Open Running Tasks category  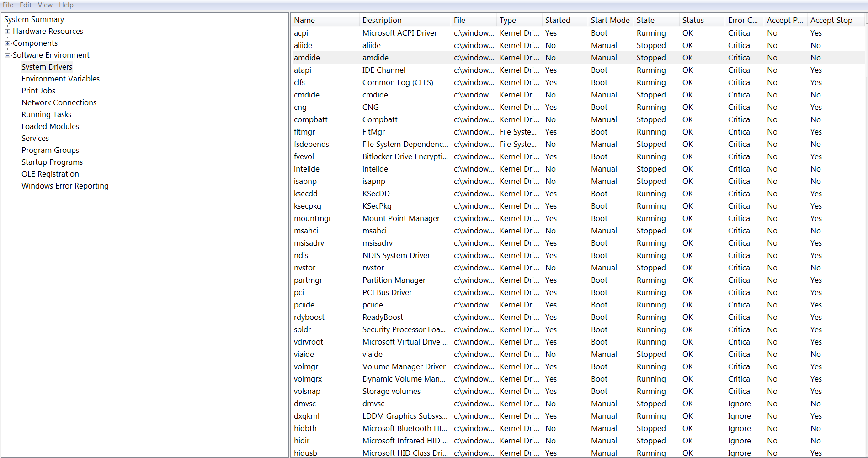click(x=46, y=114)
